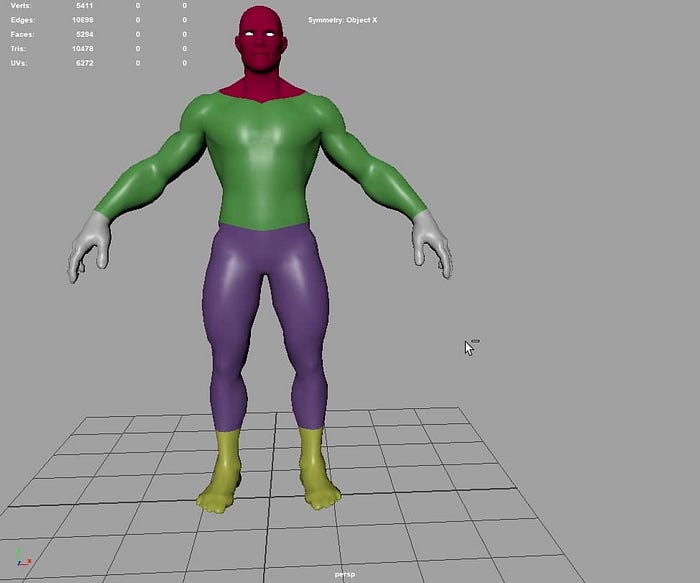This screenshot has height=583, width=700.
Task: Click the XYZ axis orientation gizmo
Action: point(22,558)
